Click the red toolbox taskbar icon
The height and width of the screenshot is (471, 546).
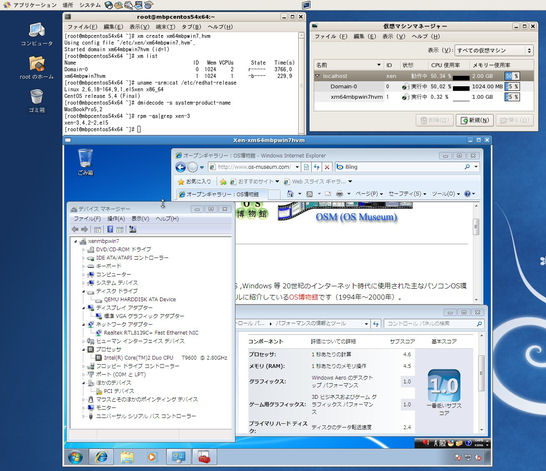(x=204, y=457)
